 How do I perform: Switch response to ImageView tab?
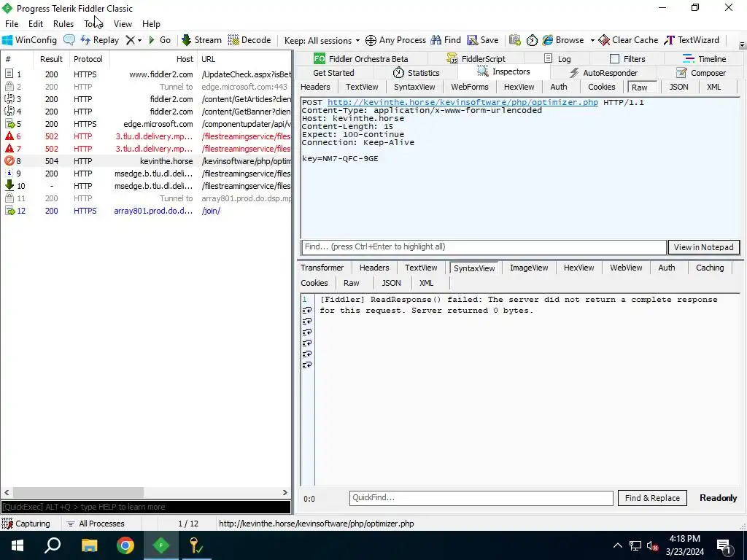point(529,268)
